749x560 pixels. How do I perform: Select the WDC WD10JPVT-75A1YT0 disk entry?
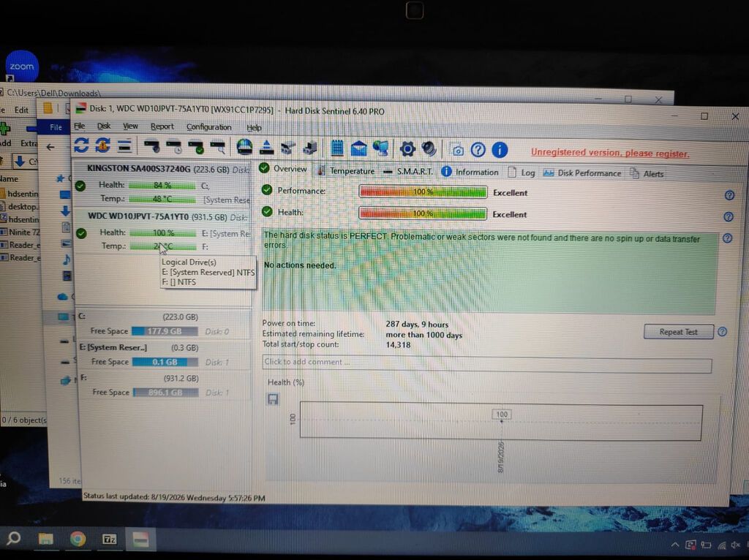click(x=162, y=231)
